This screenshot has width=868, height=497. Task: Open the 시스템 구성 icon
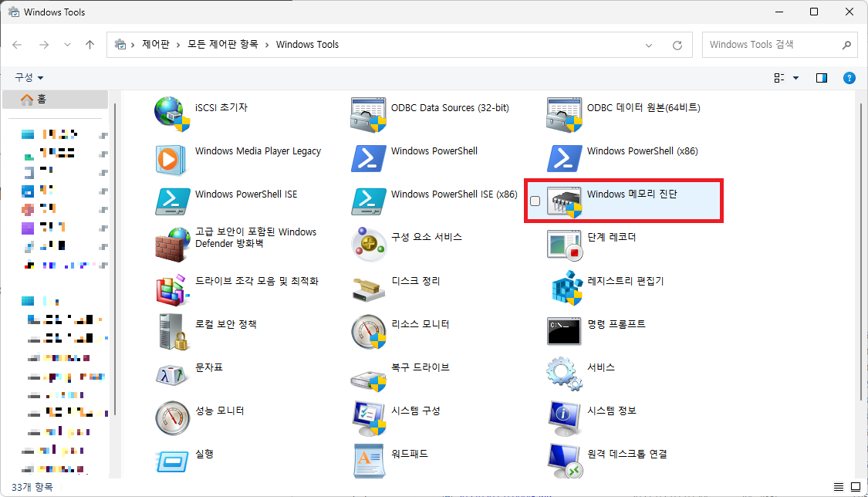[x=368, y=419]
